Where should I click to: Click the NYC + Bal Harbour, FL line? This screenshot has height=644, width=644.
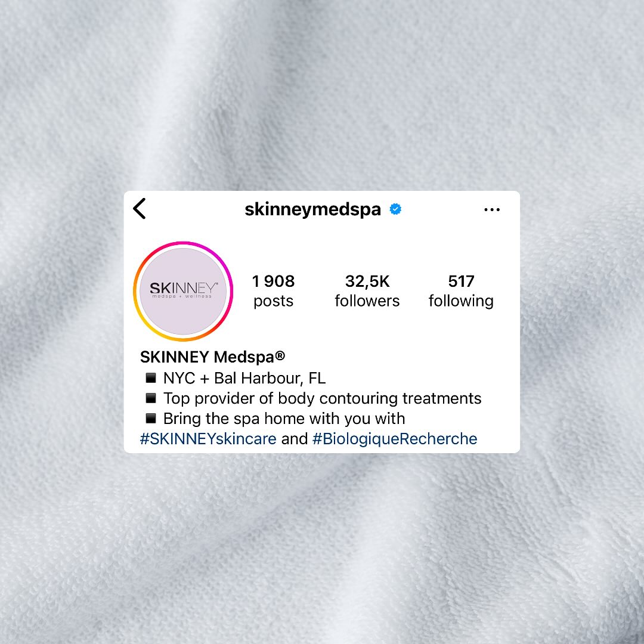[x=244, y=378]
